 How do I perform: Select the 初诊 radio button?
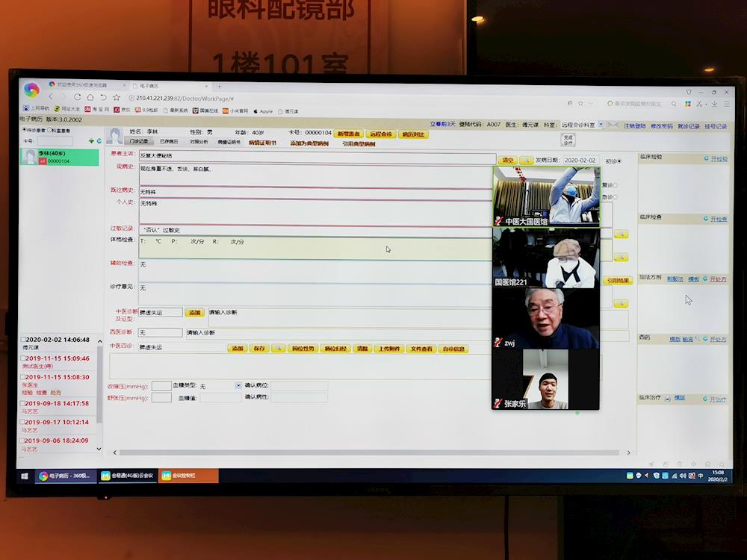619,161
